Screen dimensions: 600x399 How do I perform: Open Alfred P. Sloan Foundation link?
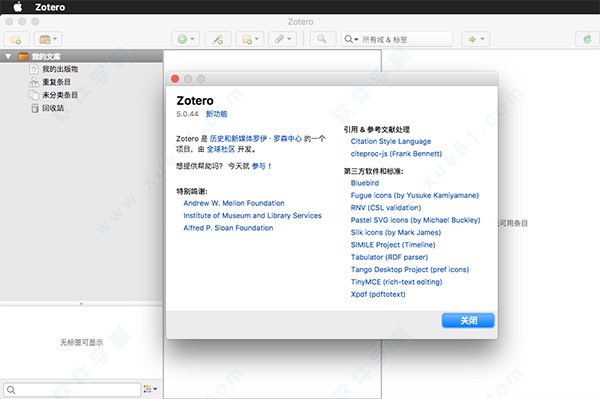[x=228, y=228]
